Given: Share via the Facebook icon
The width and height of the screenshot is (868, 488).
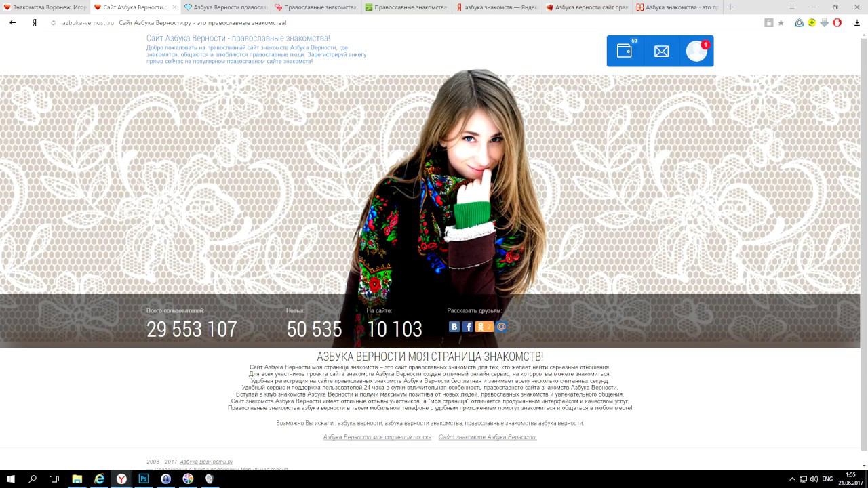Looking at the screenshot, I should [467, 327].
